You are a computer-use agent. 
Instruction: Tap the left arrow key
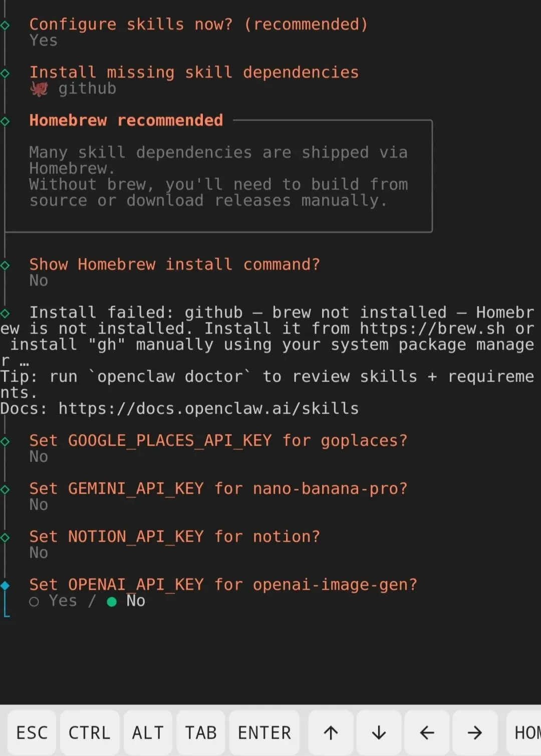click(x=427, y=732)
